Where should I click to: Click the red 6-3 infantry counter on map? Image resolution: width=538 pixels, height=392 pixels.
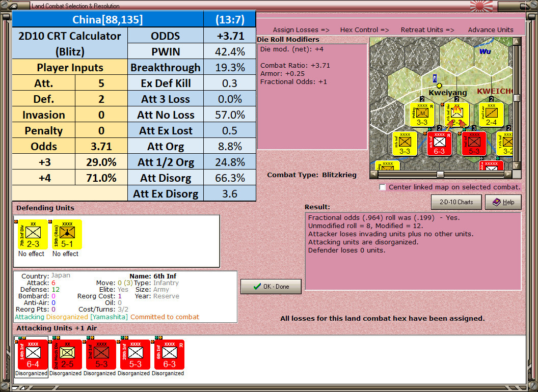pos(439,144)
